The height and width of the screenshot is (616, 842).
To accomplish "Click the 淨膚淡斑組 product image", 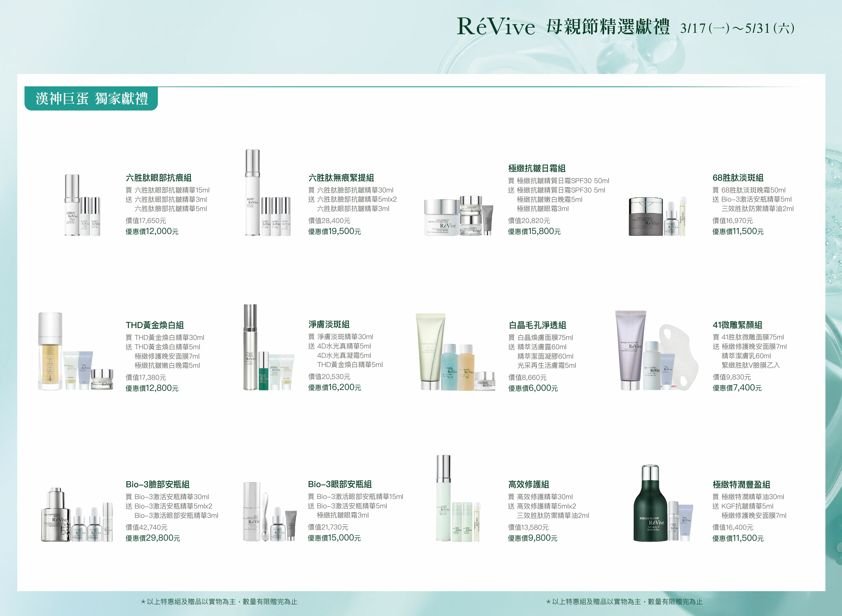I will (x=269, y=347).
